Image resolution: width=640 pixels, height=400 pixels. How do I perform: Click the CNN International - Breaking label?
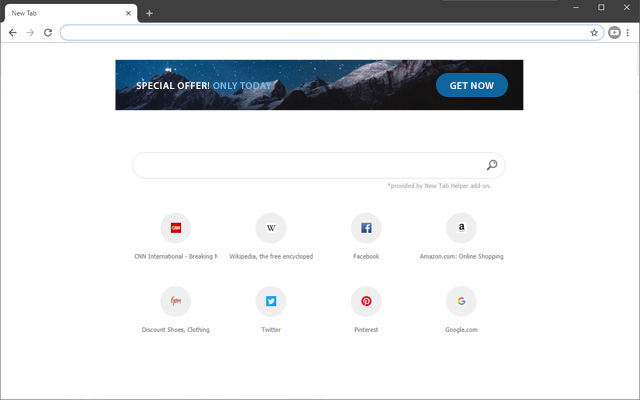click(x=176, y=256)
